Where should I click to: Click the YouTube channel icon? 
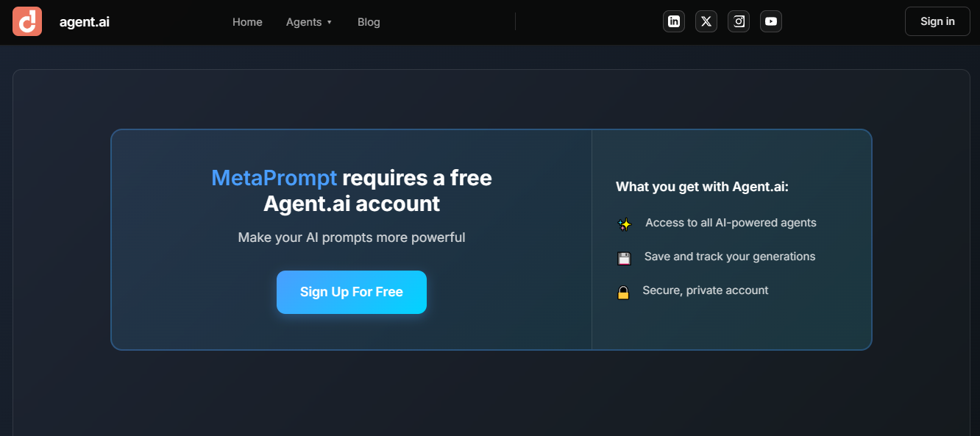click(x=770, y=21)
